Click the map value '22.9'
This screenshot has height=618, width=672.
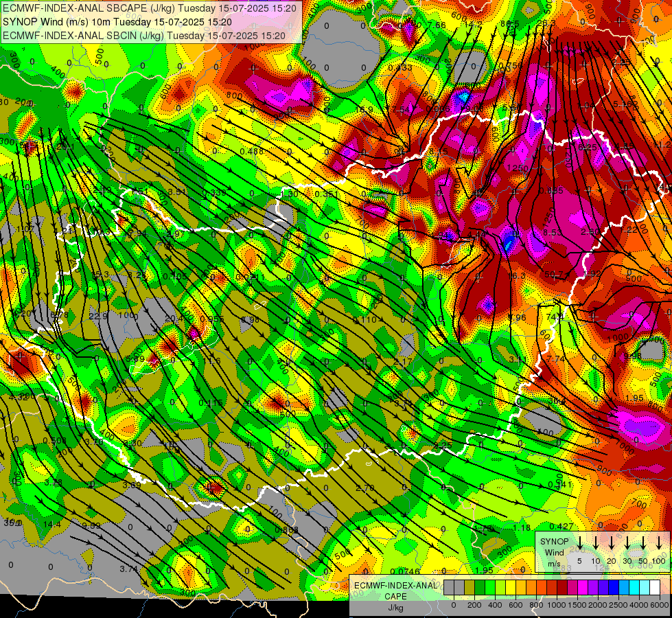click(98, 316)
